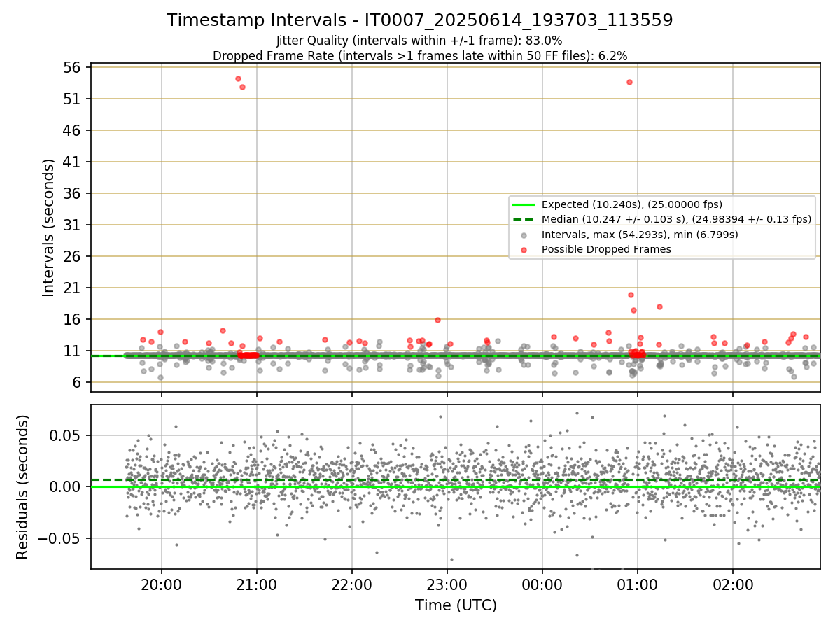The height and width of the screenshot is (630, 840).
Task: Click the Dropped Frame Rate 6.2% subtitle
Action: (x=420, y=56)
